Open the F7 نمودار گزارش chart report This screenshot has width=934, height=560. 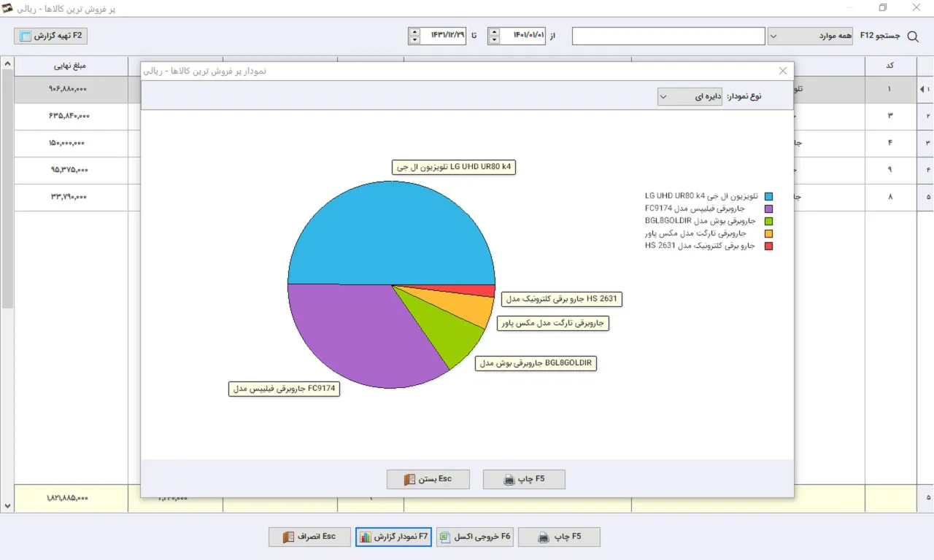(394, 537)
